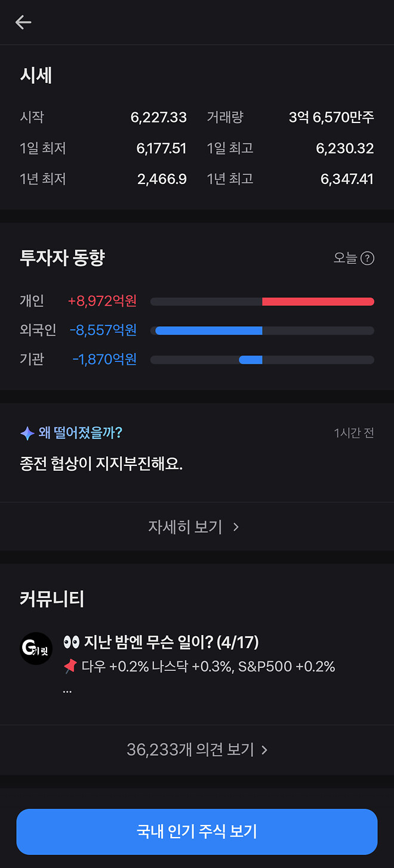Select the 1년 최고 price value
394x868 pixels.
(347, 179)
